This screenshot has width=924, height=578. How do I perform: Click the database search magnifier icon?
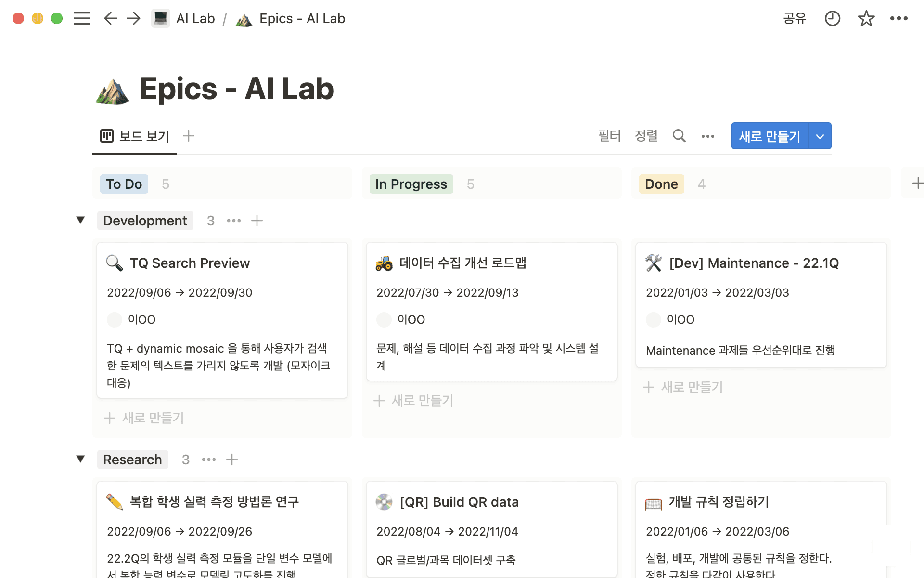[679, 136]
